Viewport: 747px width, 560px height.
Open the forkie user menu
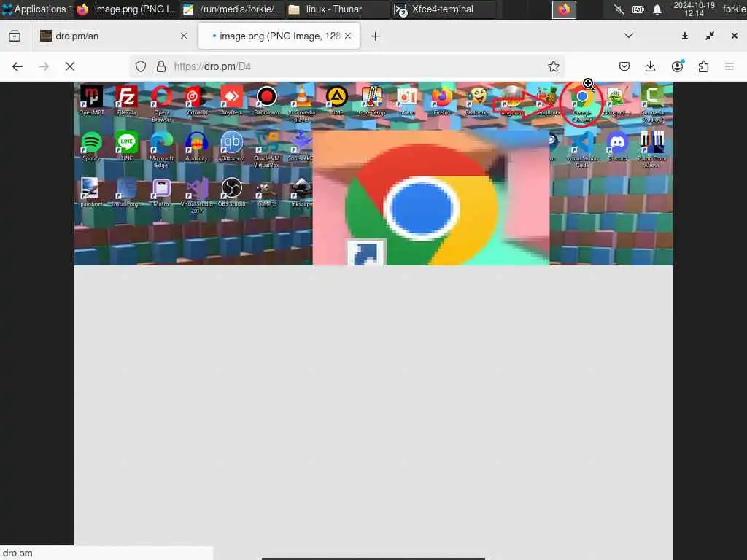[734, 9]
